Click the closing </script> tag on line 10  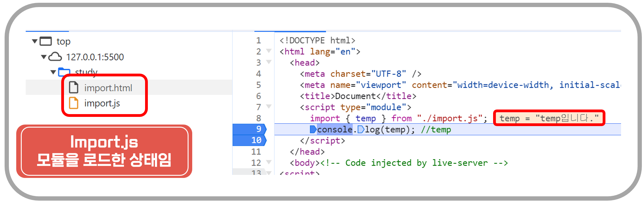click(323, 140)
